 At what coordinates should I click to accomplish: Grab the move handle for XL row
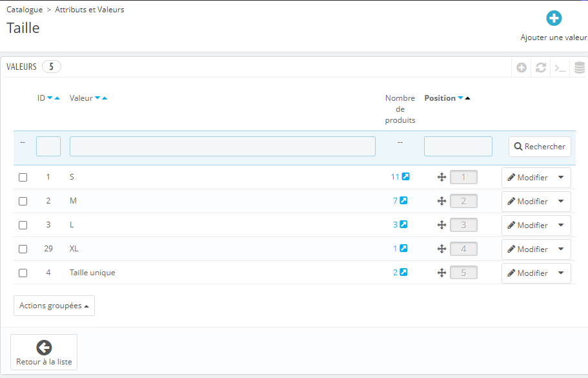coord(441,249)
